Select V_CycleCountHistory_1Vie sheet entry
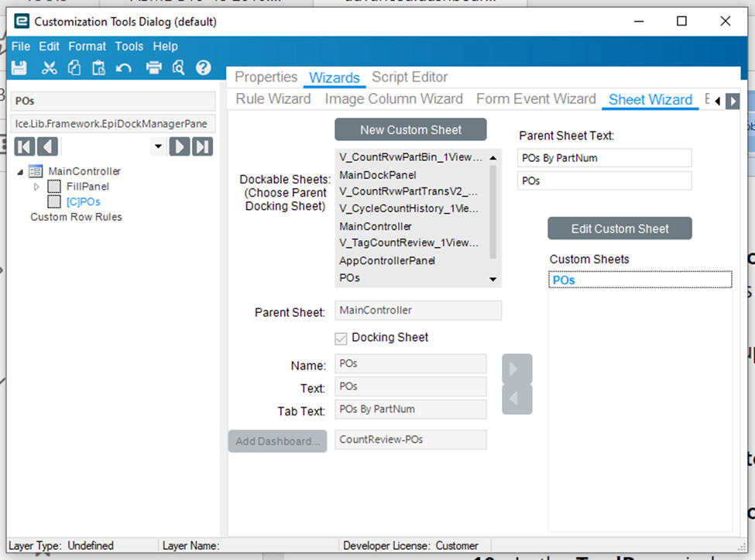The image size is (755, 560). pos(409,208)
